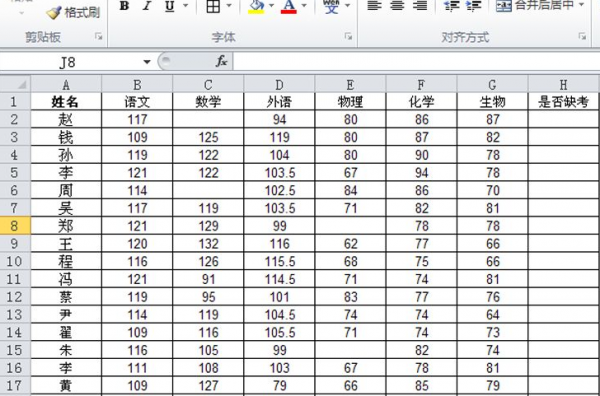
Task: Select row 1 header
Action: [15, 102]
